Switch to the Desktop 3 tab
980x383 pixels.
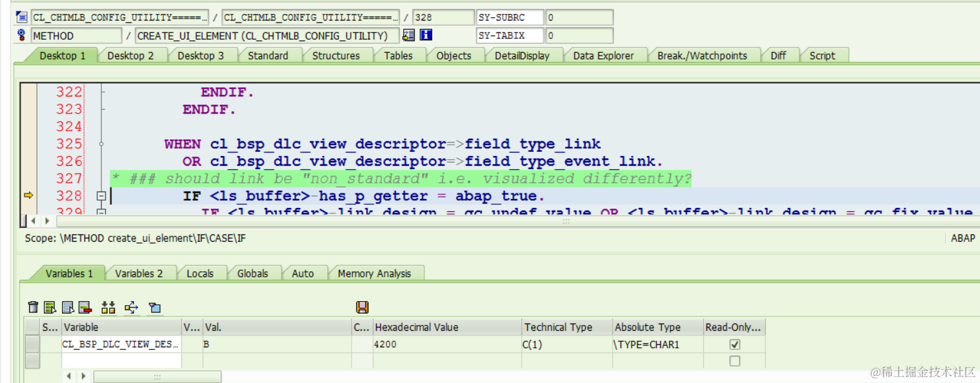[200, 55]
